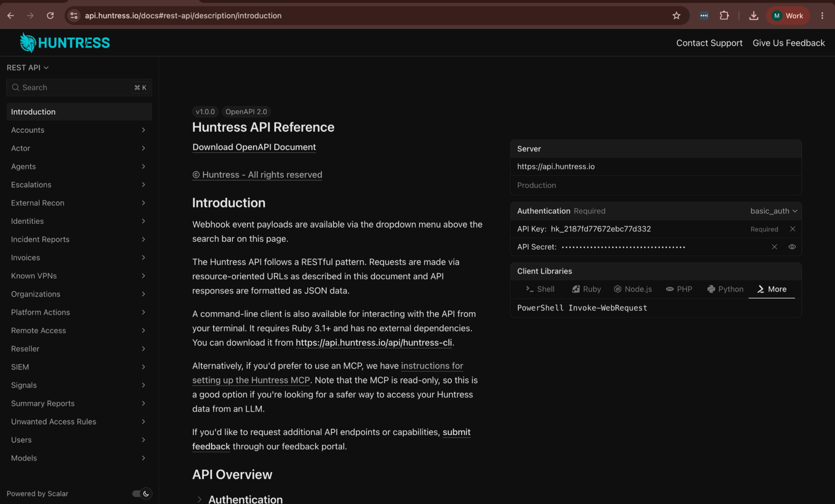
Task: Expand the Incident Reports section
Action: tap(79, 239)
